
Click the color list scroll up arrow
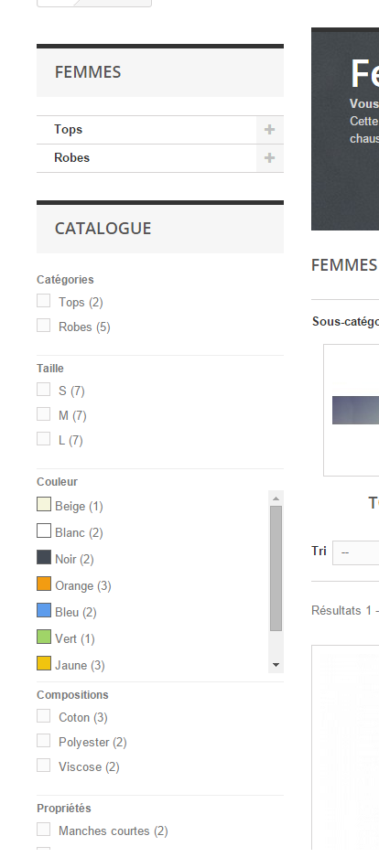tap(276, 498)
